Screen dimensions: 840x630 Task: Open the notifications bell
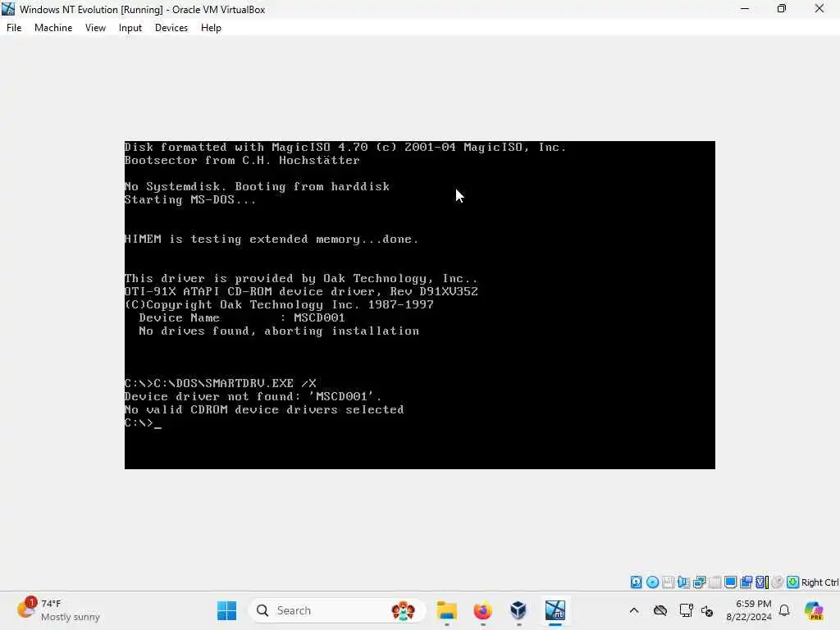(x=784, y=610)
